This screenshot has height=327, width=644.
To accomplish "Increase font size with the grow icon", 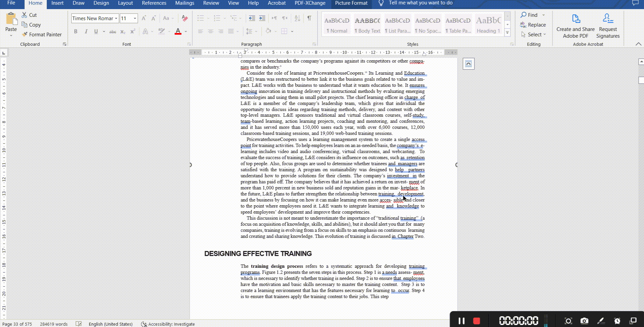I will point(144,18).
